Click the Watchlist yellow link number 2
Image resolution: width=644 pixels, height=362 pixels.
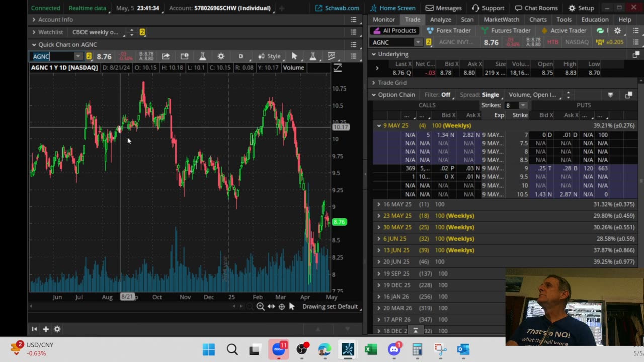click(142, 32)
